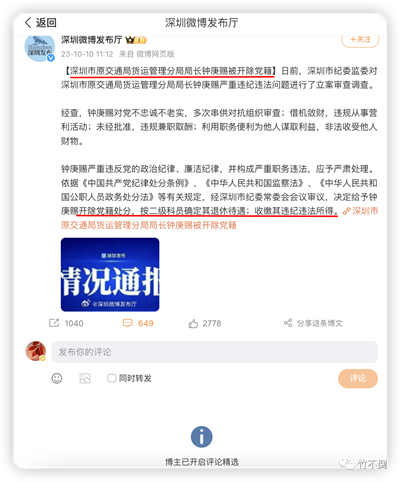400x482 pixels.
Task: Click post timestamp 23-10-10 11:12
Action: click(x=87, y=54)
